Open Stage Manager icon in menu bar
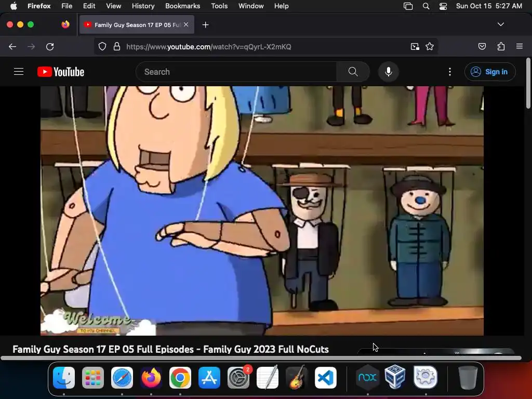The height and width of the screenshot is (399, 532). click(x=408, y=6)
